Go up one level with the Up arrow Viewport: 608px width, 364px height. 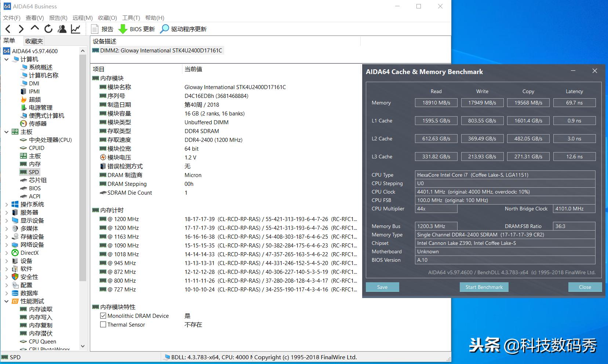coord(35,28)
